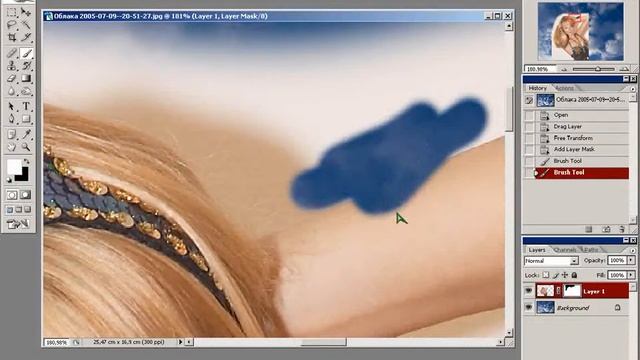Switch to Standard editing mode

12,195
